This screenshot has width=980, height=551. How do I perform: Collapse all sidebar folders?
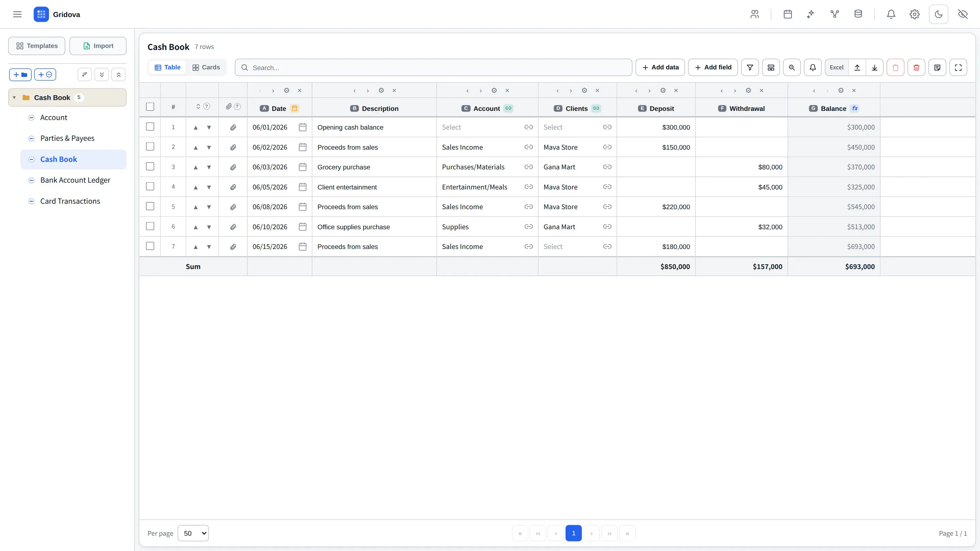coord(119,74)
